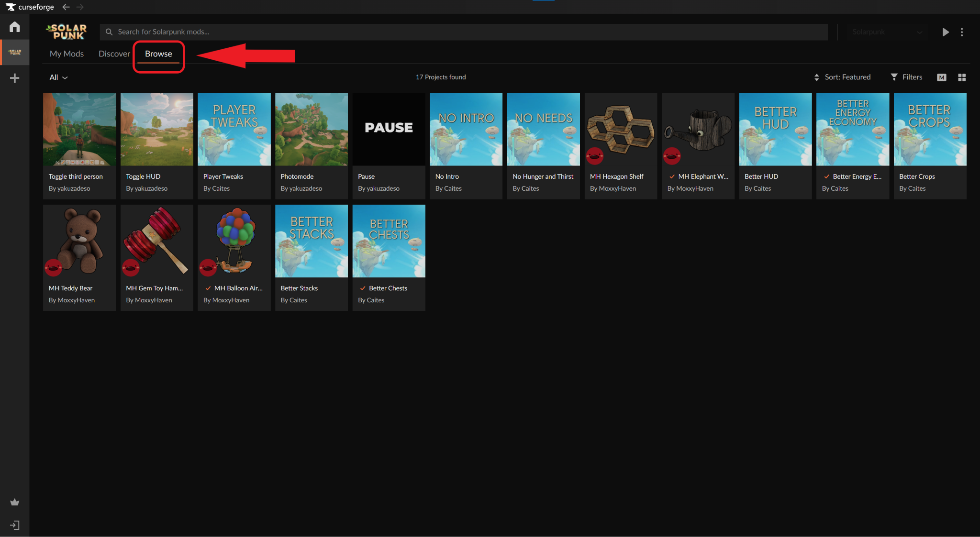Open the MH Hexagon Shelf thumbnail

621,129
